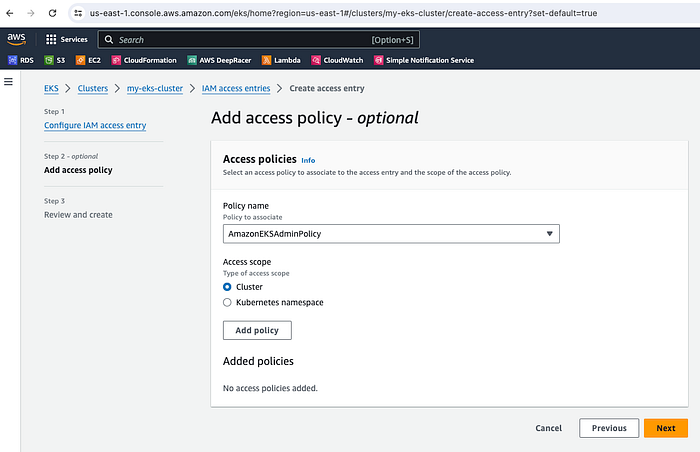Focus the AWS search field

(258, 40)
